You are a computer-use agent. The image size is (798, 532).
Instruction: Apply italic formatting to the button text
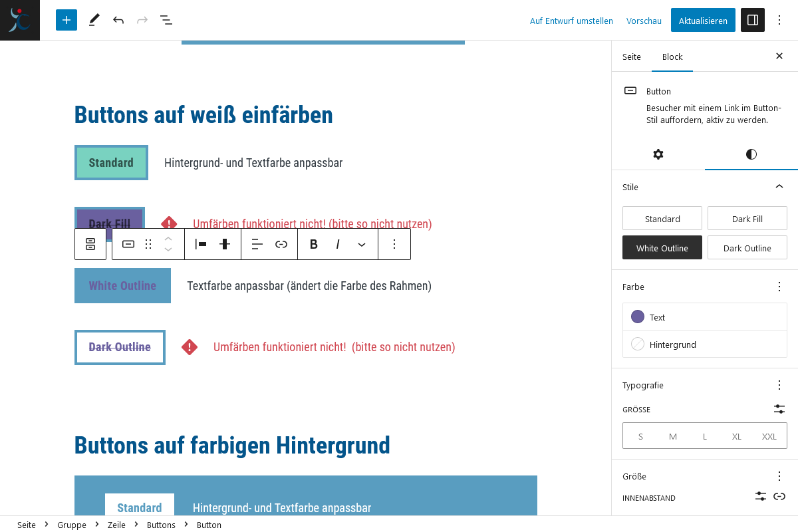pyautogui.click(x=338, y=244)
